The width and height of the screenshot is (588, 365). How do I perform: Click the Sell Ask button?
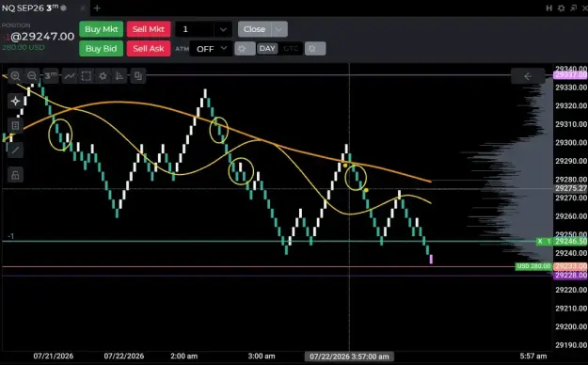point(149,48)
